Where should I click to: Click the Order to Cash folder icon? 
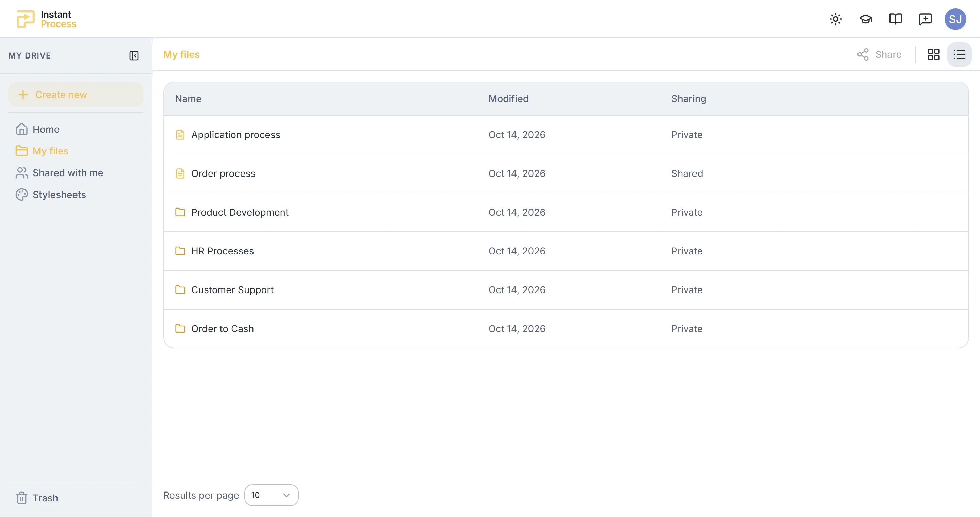click(x=180, y=329)
